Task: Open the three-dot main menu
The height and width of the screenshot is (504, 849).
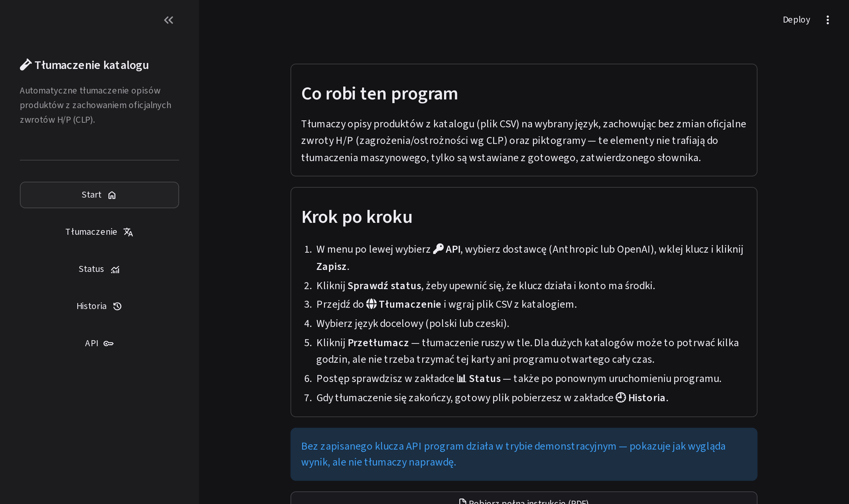Action: [827, 20]
